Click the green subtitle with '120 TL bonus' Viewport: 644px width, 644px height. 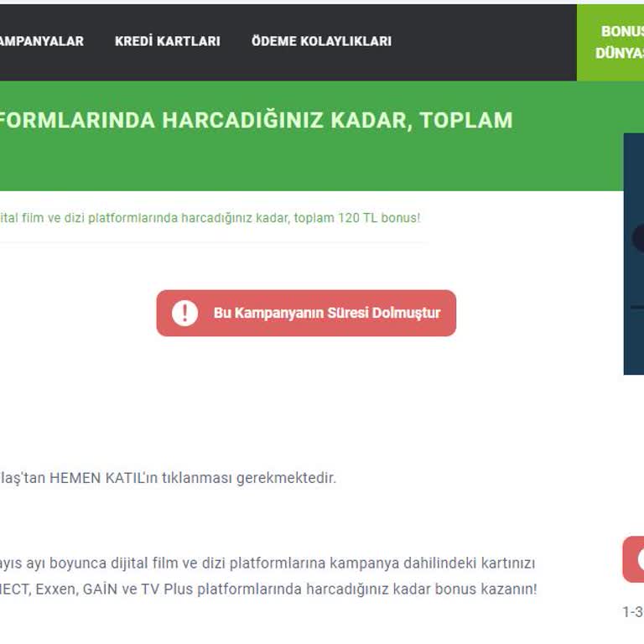210,218
